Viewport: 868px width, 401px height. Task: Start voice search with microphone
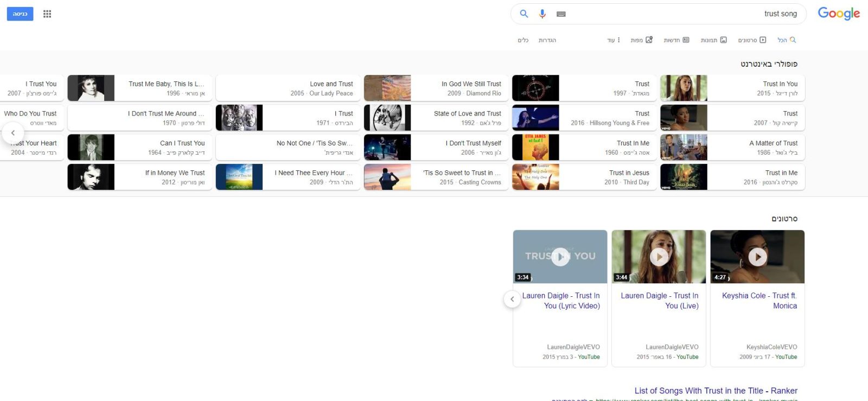[542, 14]
